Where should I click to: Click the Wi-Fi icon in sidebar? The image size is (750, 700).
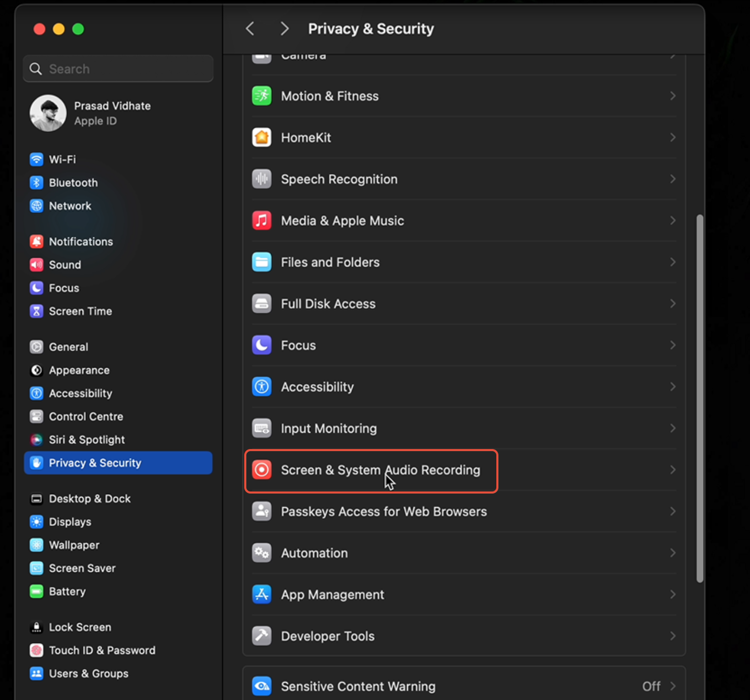36,159
